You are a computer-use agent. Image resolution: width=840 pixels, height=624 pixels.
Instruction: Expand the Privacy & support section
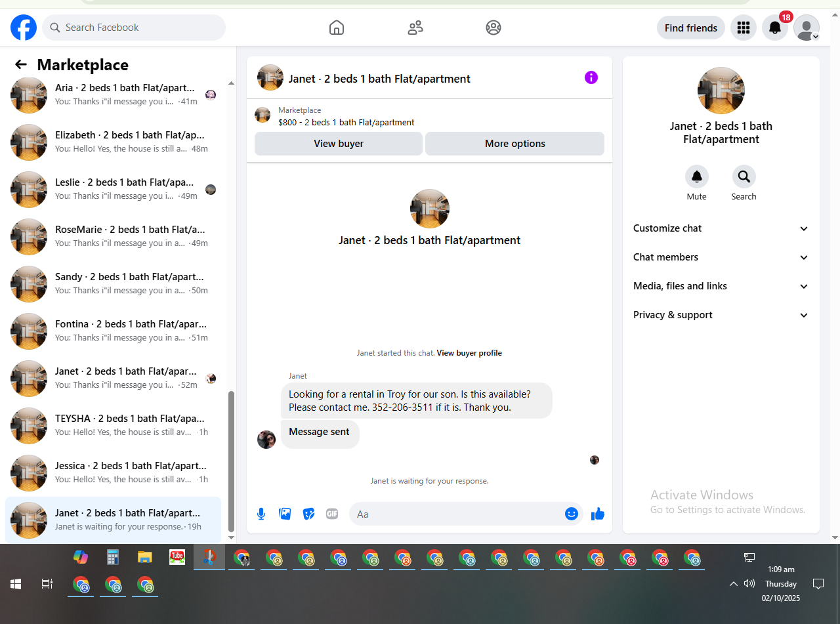click(721, 315)
